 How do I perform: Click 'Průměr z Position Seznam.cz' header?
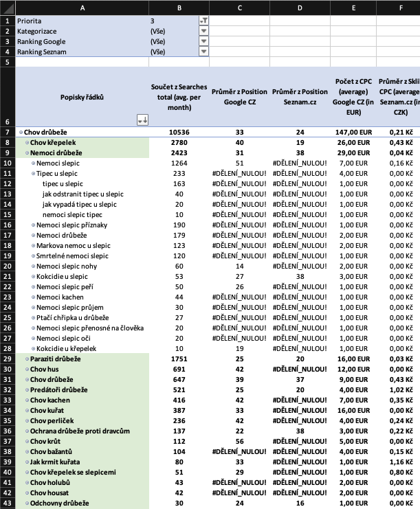[300, 97]
